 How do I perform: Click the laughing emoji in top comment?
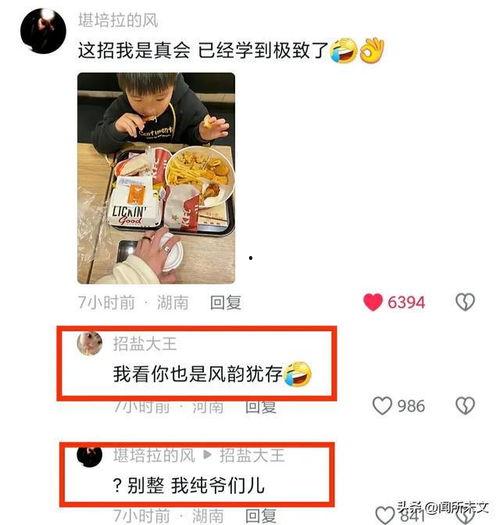coord(344,51)
